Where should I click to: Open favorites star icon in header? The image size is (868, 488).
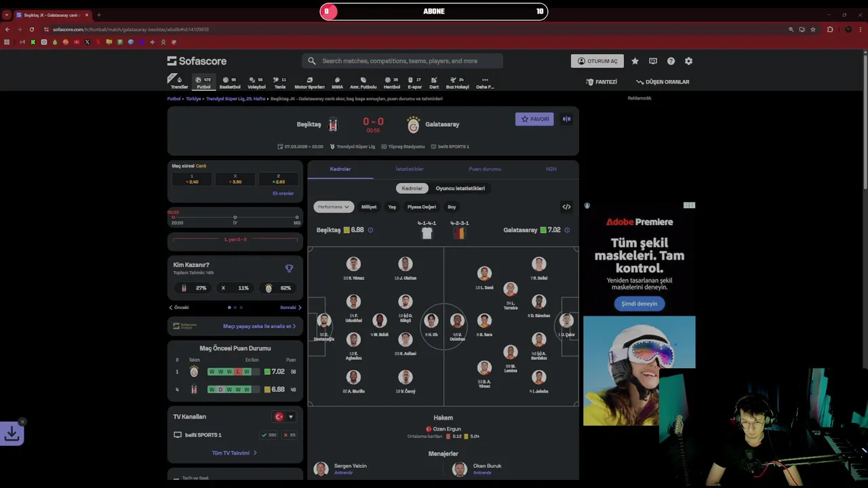tap(635, 61)
